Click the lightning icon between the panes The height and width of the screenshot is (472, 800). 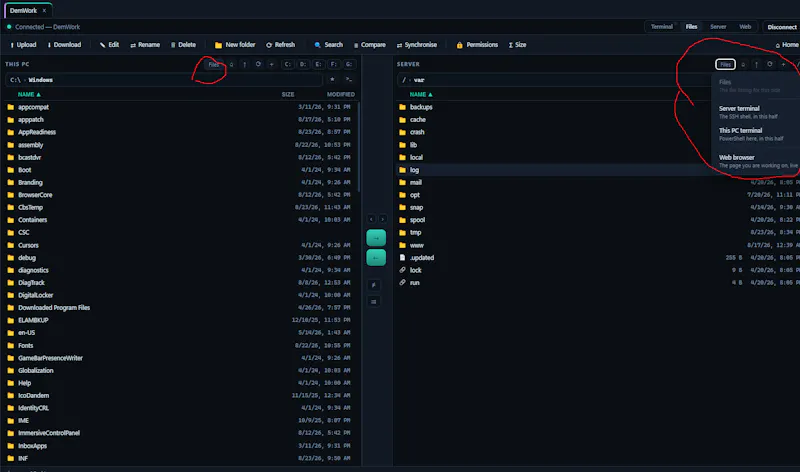374,285
